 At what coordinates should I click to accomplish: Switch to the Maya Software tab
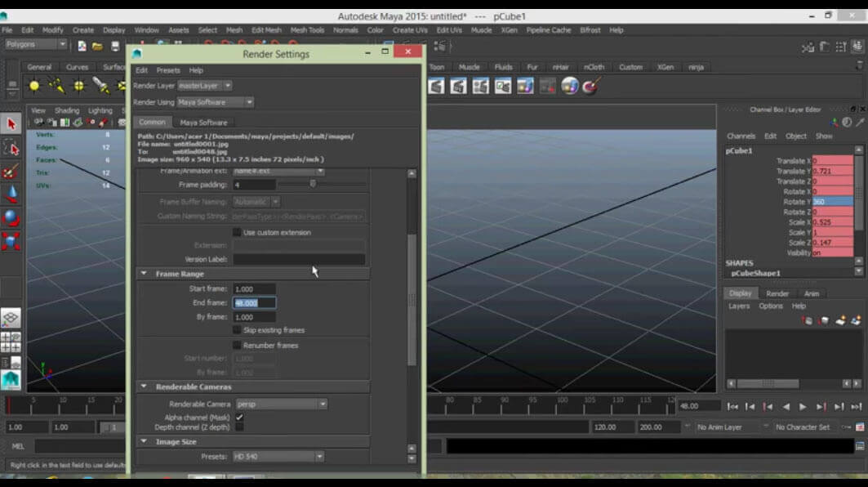(x=203, y=123)
